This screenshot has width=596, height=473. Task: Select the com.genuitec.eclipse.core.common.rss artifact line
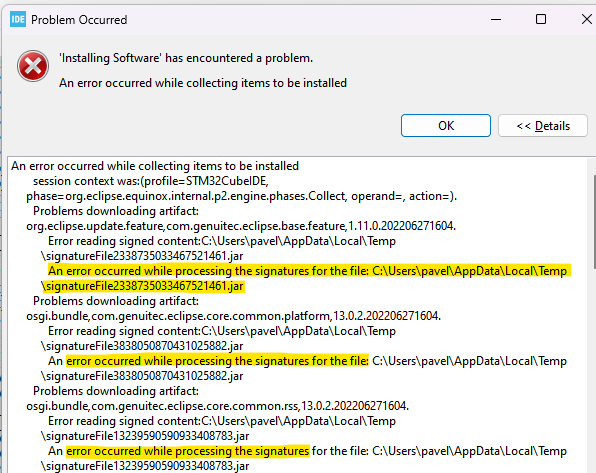point(217,406)
